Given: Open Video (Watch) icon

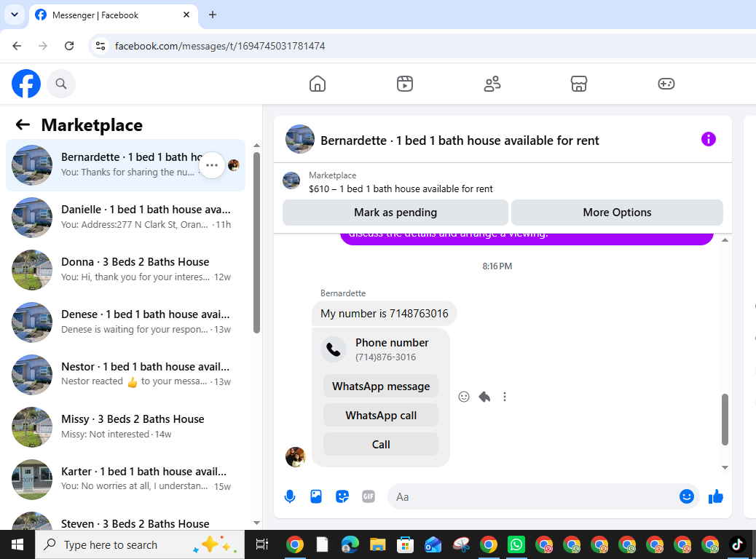Looking at the screenshot, I should pos(404,84).
